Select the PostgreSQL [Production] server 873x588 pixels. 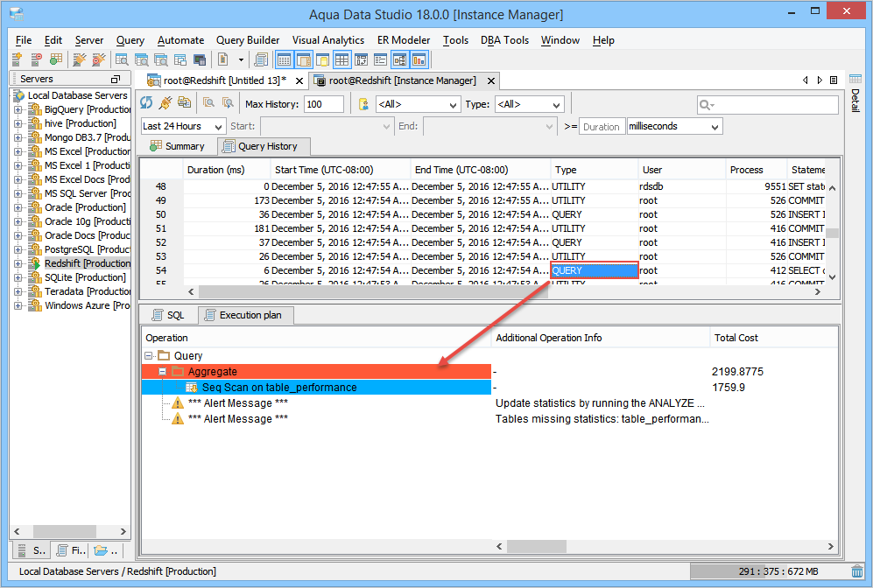[87, 249]
